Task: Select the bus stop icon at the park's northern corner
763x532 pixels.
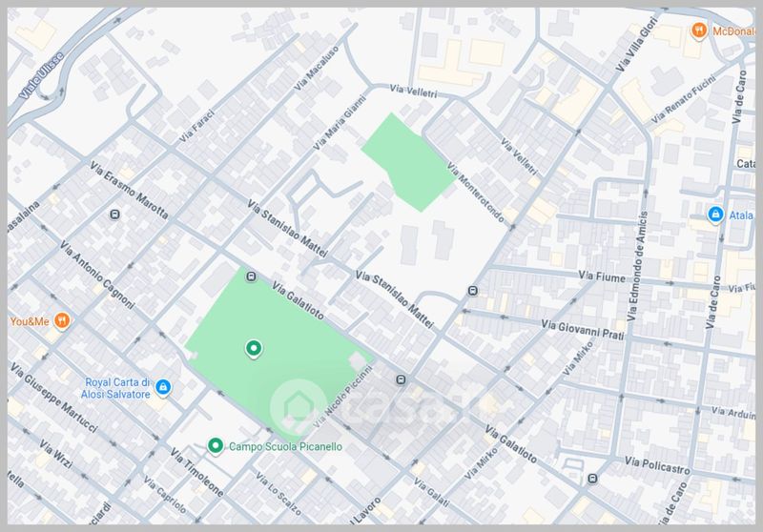Action: tap(250, 277)
